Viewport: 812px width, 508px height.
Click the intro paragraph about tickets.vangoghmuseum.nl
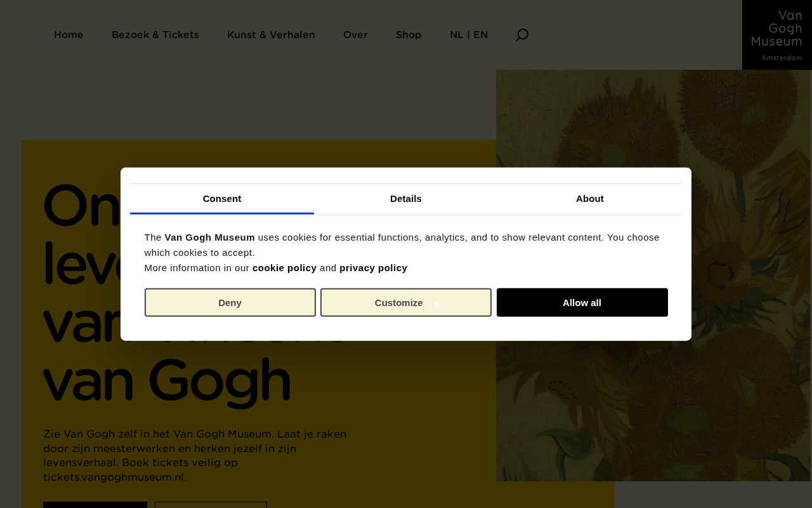tap(195, 455)
